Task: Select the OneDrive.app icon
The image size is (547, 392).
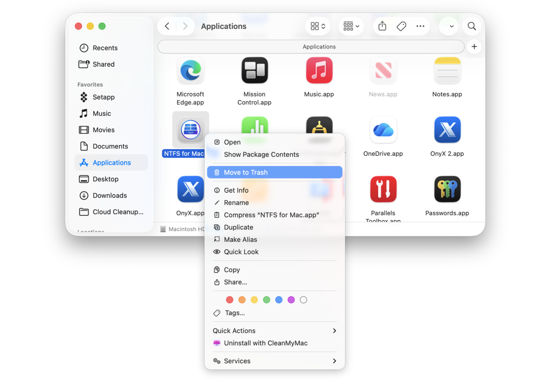Action: pyautogui.click(x=383, y=130)
